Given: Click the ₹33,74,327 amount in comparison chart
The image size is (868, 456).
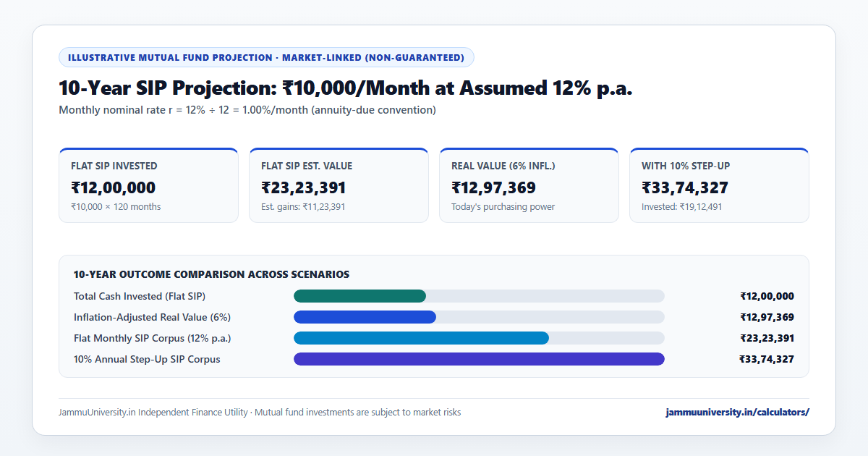Looking at the screenshot, I should [x=767, y=359].
